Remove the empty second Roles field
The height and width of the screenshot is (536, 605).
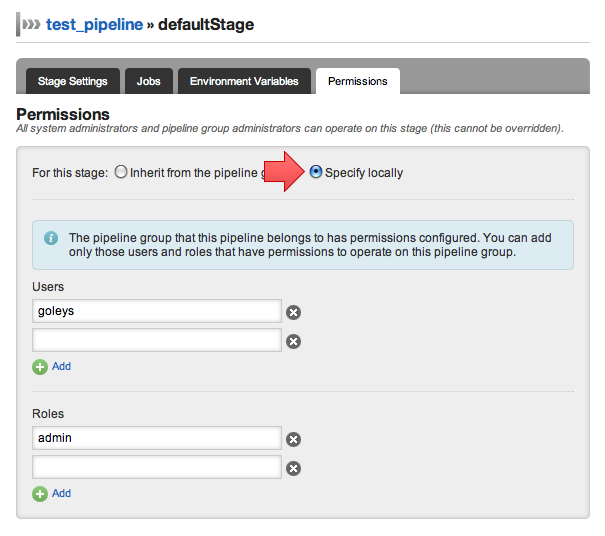[x=294, y=468]
